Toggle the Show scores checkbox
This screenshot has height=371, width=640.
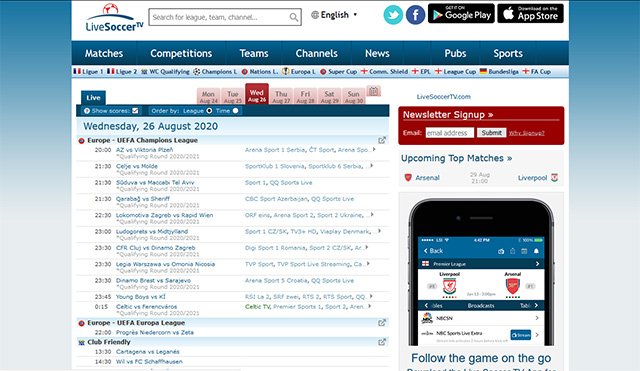[135, 111]
